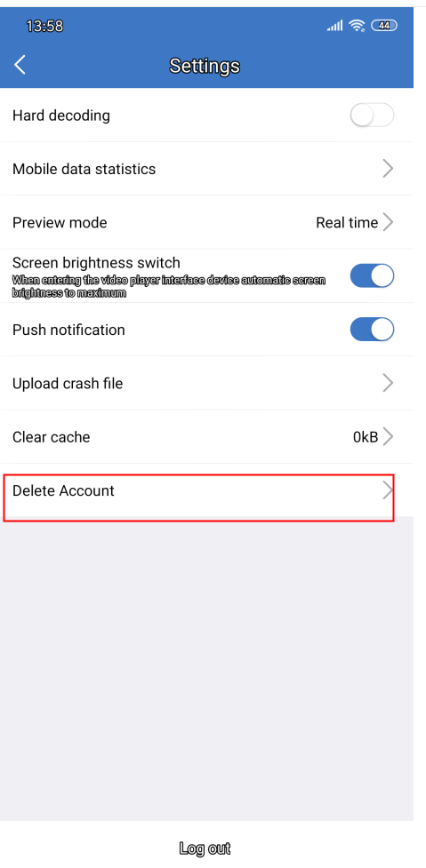Open the Delete Account chevron
This screenshot has height=868, width=426.
[x=388, y=490]
